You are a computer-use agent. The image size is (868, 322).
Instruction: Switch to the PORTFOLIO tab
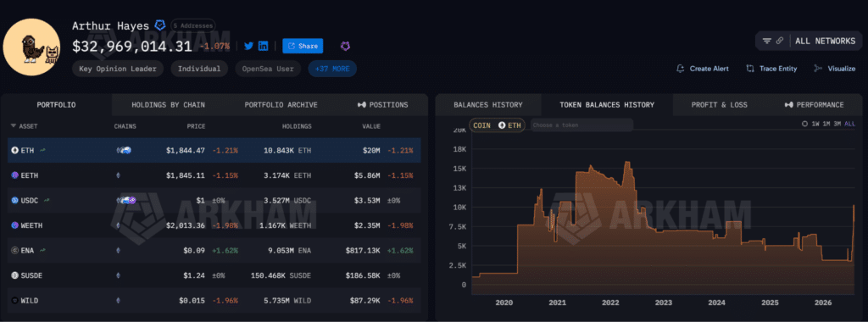[x=57, y=104]
